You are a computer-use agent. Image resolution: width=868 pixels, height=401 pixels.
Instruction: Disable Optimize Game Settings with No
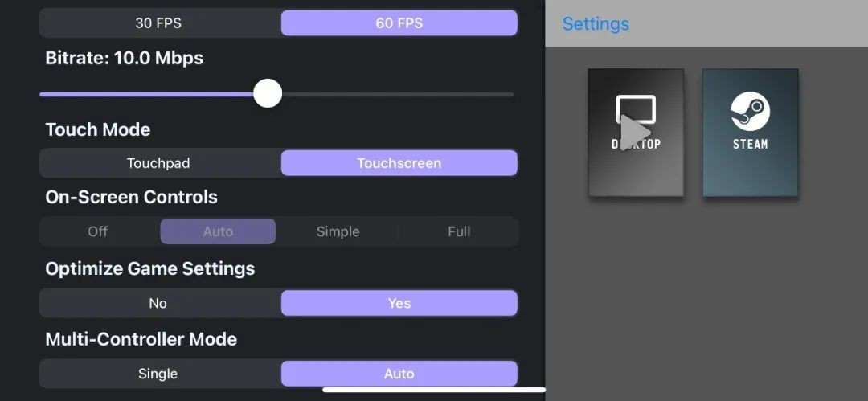point(158,303)
